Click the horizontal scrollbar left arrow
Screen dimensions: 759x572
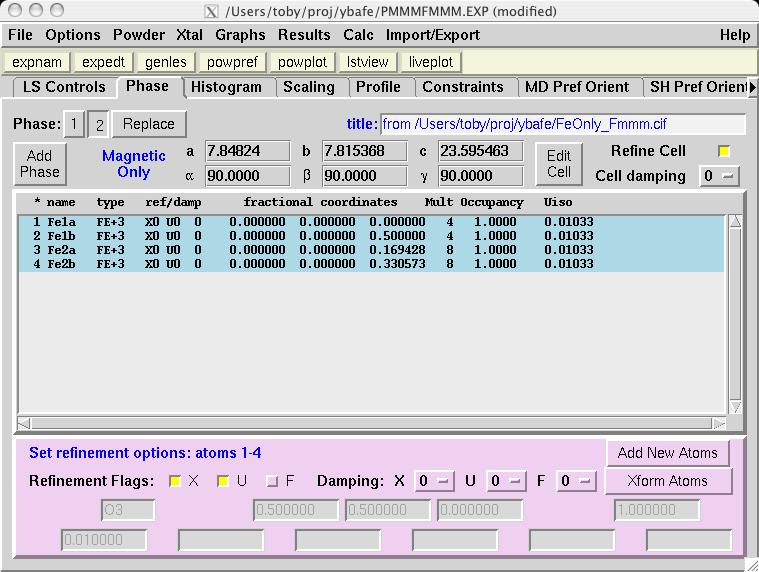23,424
